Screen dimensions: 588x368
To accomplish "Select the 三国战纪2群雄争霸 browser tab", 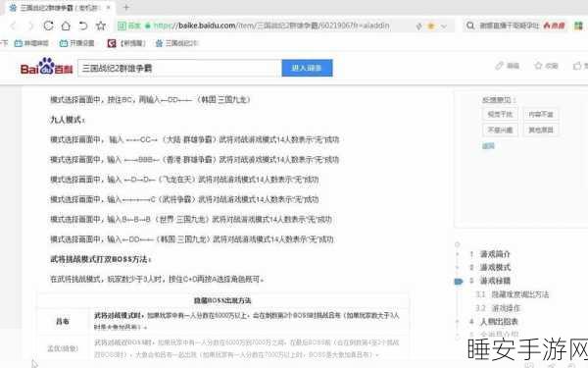I will tap(60, 8).
